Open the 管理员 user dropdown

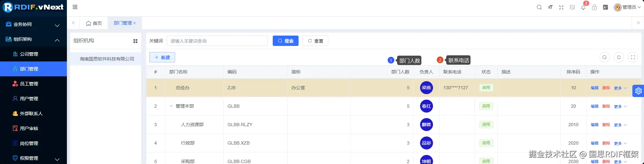627,7
